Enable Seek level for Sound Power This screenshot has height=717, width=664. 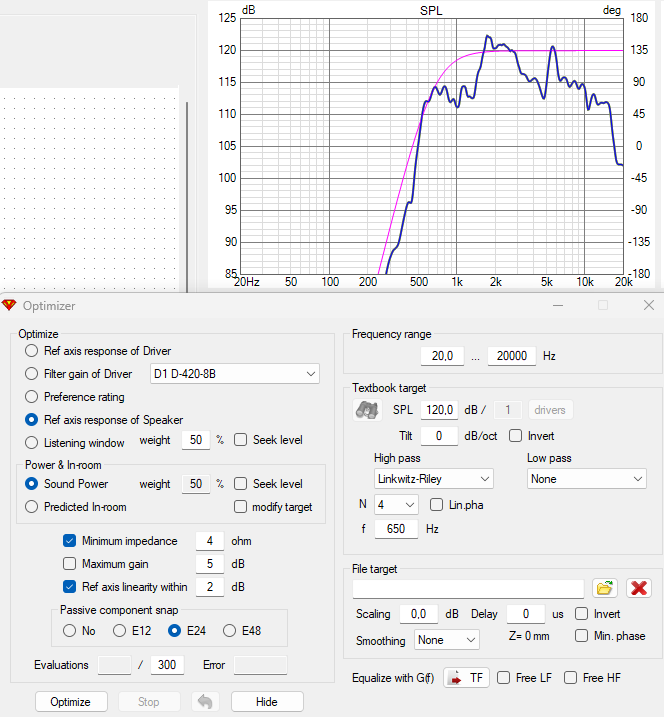coord(241,483)
